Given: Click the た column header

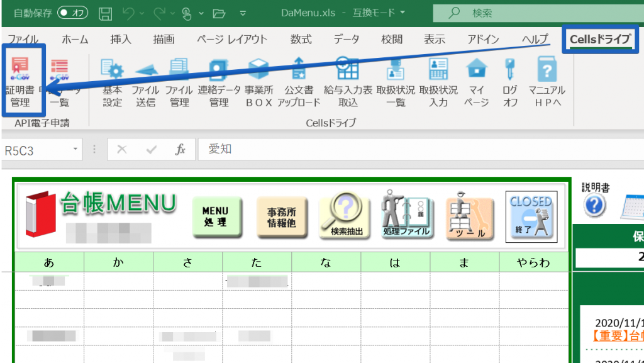Looking at the screenshot, I should coord(257,262).
